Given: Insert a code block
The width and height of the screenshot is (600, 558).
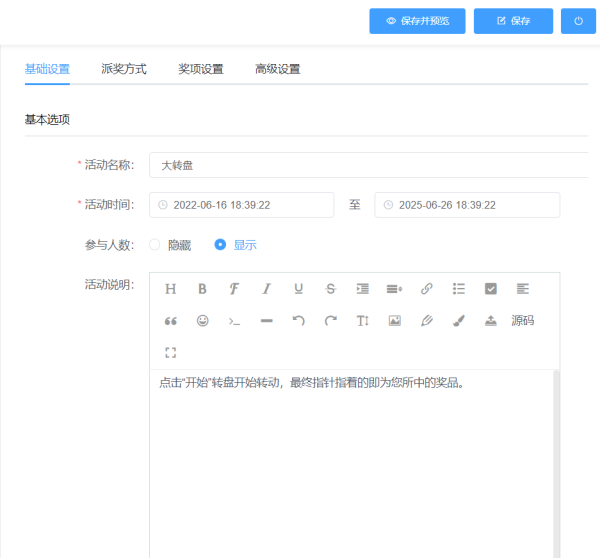Looking at the screenshot, I should point(234,321).
